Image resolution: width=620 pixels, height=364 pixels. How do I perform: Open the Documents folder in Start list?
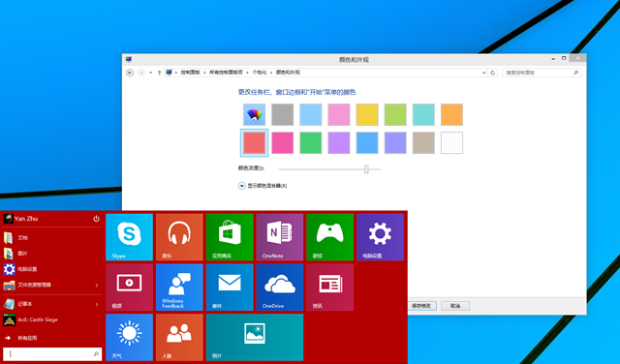[51, 238]
